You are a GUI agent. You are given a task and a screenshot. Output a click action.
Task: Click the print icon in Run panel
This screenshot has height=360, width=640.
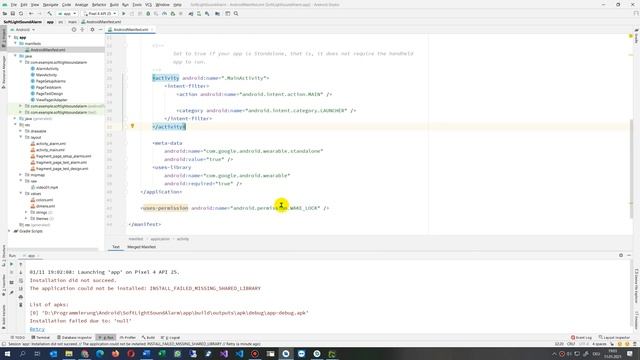click(x=21, y=297)
